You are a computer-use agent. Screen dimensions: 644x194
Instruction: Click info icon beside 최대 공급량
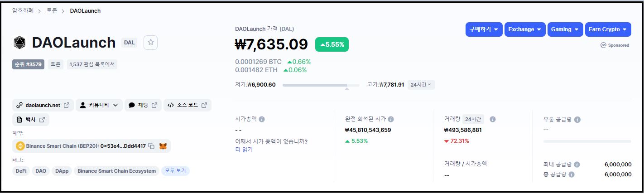click(577, 165)
